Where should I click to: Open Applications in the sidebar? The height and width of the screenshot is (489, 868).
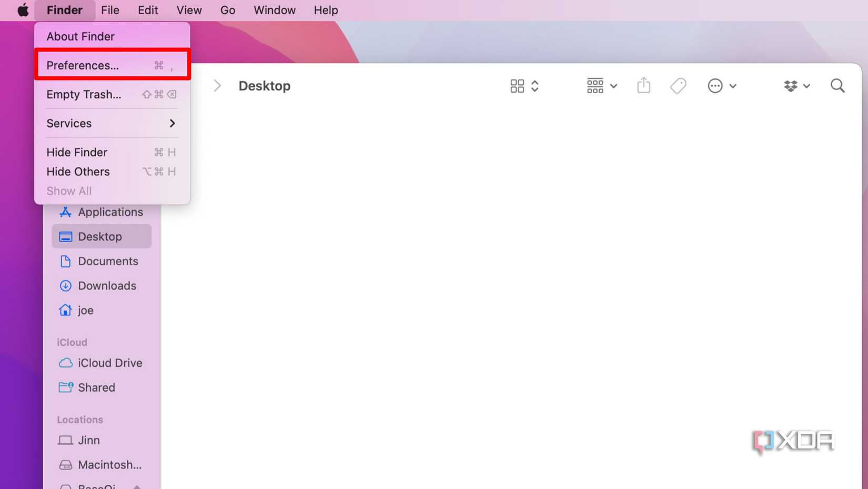click(102, 212)
